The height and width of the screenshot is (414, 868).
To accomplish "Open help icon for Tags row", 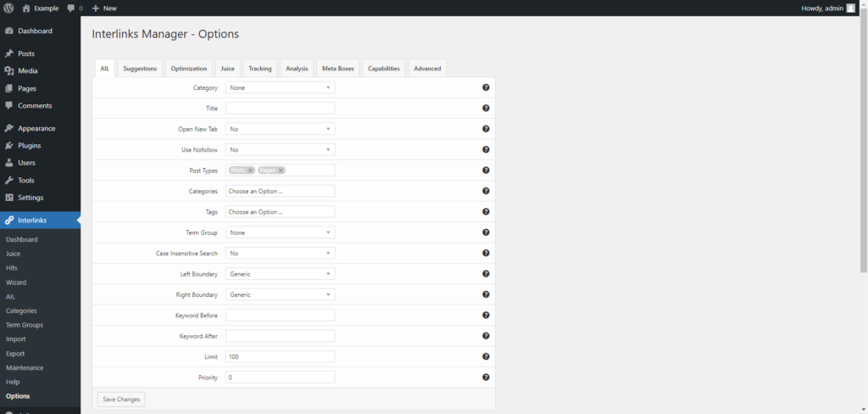I will (x=486, y=212).
